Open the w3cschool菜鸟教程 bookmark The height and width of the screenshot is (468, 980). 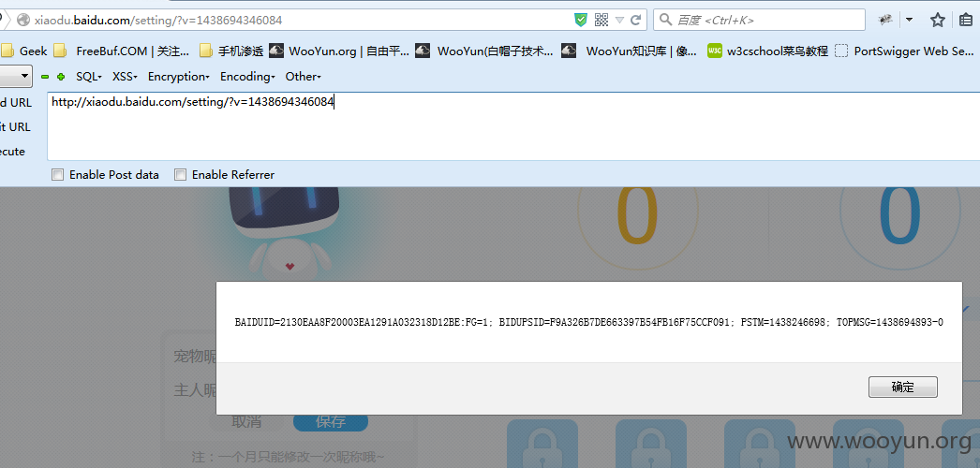point(767,51)
